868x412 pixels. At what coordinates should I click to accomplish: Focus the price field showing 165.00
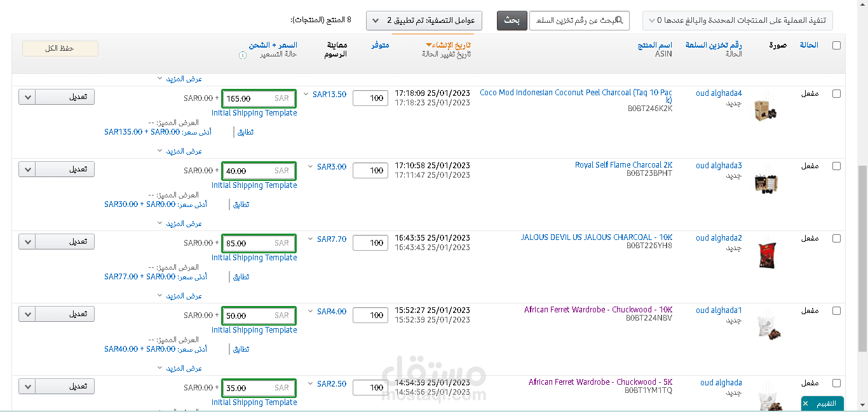pyautogui.click(x=259, y=98)
